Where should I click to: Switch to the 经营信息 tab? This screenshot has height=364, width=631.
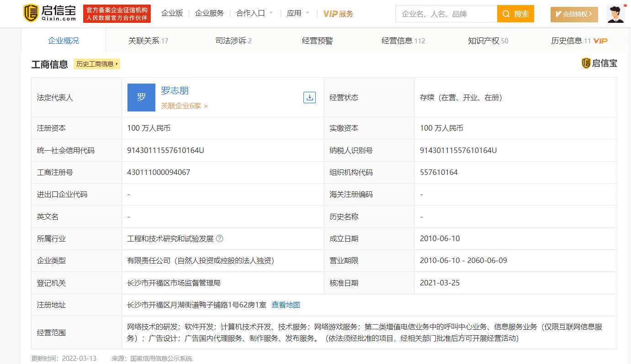tap(403, 41)
